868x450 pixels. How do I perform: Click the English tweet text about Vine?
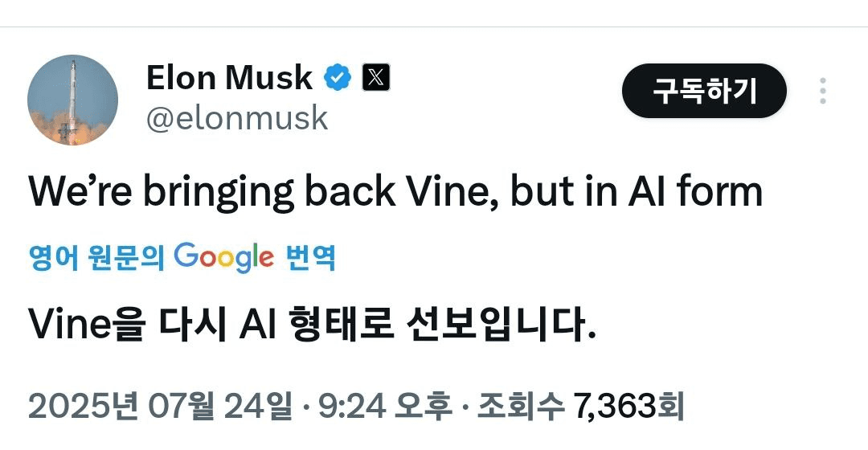pos(395,192)
